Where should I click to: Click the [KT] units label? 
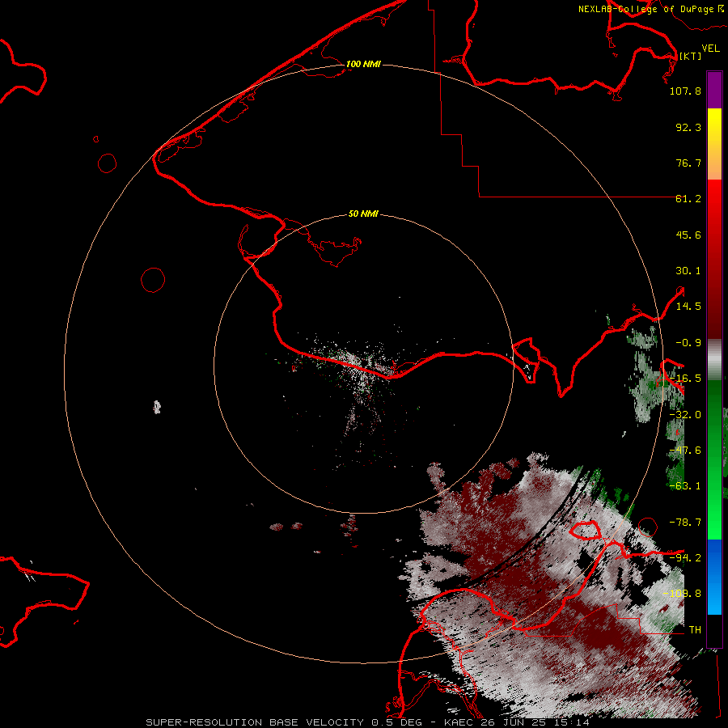click(x=691, y=56)
